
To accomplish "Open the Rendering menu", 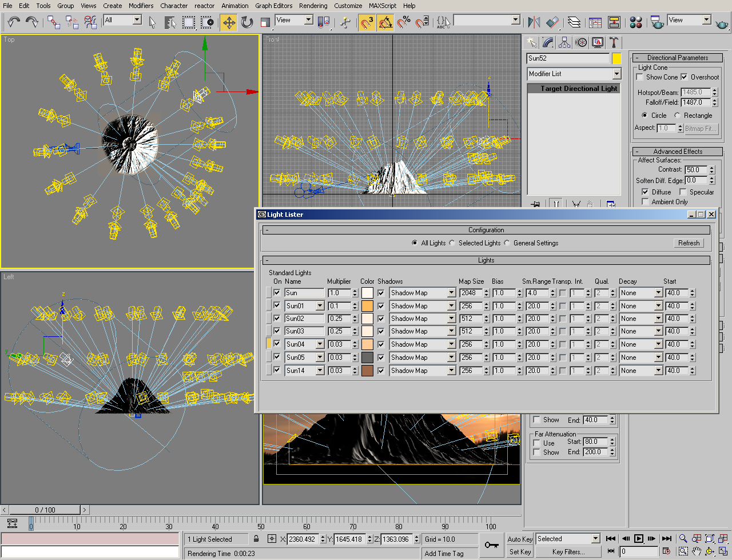I will (x=313, y=6).
